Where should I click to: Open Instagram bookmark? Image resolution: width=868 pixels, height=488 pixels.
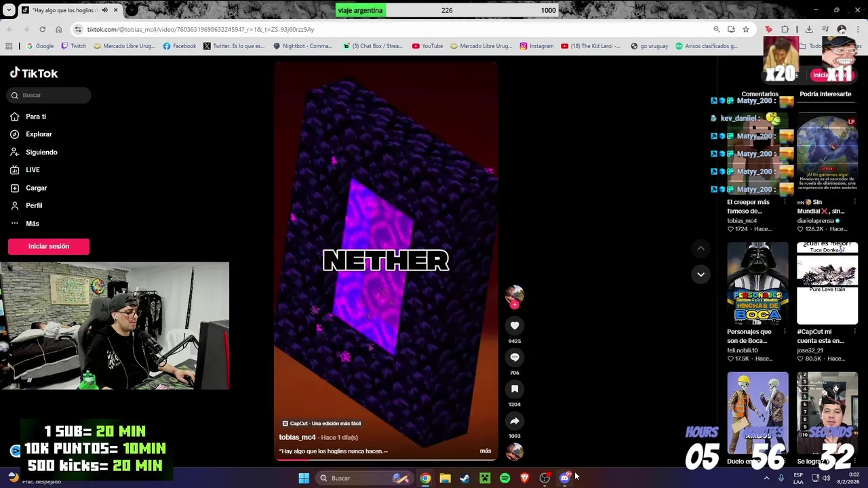(x=536, y=46)
